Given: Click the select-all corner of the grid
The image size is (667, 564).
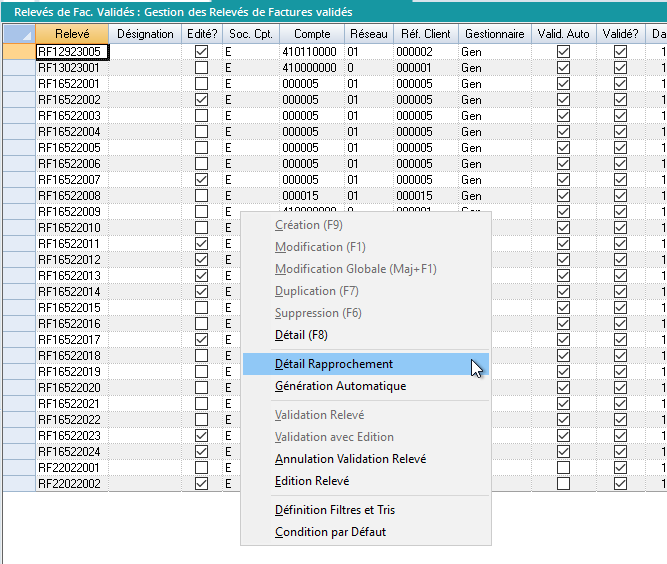Looking at the screenshot, I should click(x=17, y=34).
